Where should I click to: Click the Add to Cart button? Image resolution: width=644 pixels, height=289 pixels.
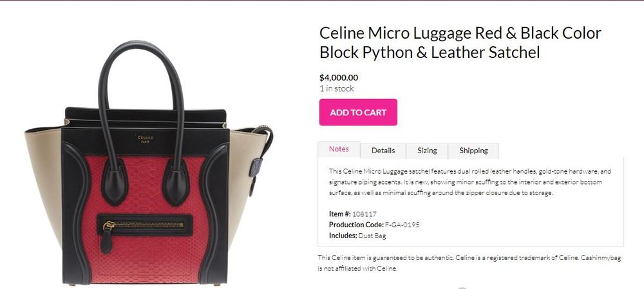[358, 112]
